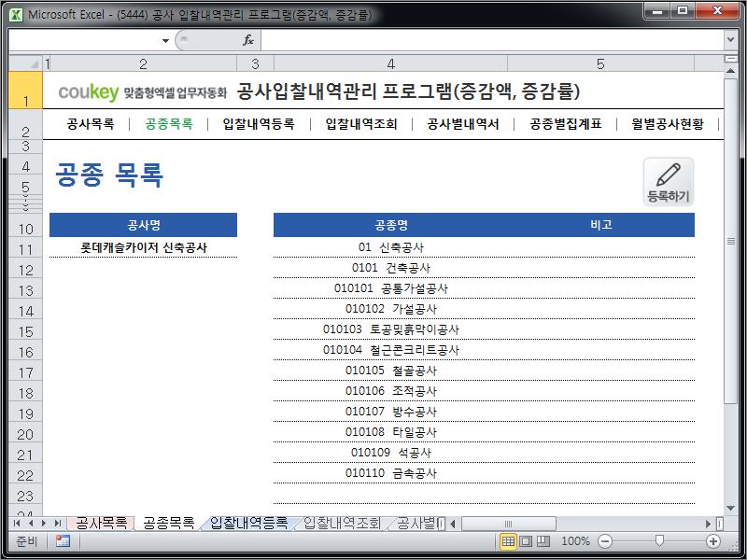Click the Insert Function fx icon
The height and width of the screenshot is (560, 747).
pos(248,40)
